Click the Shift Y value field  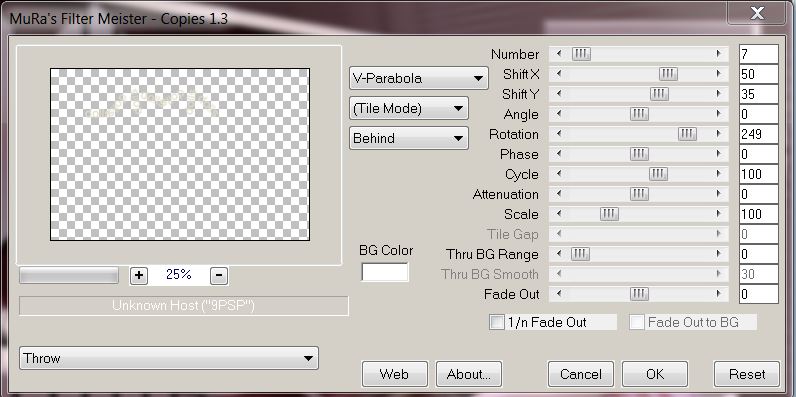tap(758, 94)
